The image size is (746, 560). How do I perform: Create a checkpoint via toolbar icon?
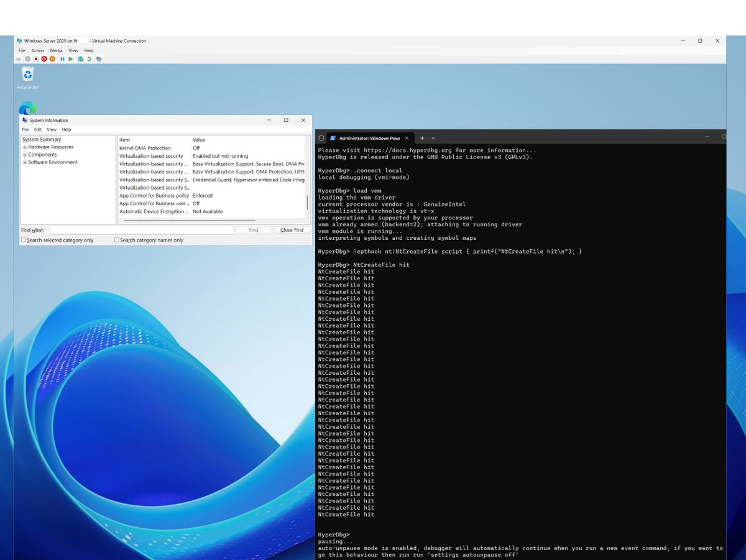point(81,59)
